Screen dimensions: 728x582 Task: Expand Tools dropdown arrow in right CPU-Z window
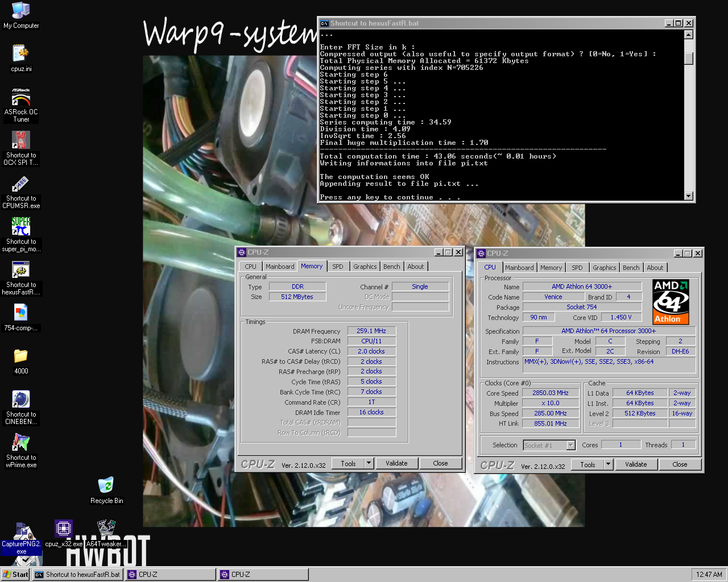(x=608, y=464)
